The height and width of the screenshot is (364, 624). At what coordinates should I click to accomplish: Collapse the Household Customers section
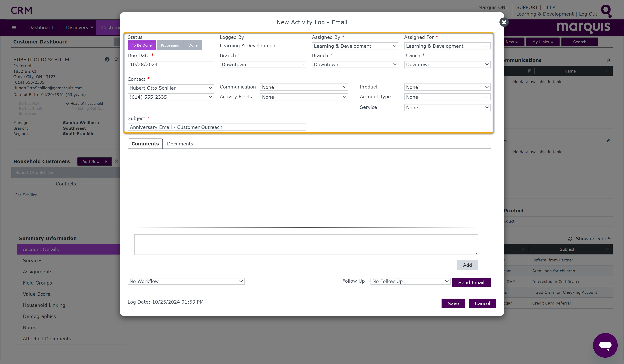coord(116,161)
